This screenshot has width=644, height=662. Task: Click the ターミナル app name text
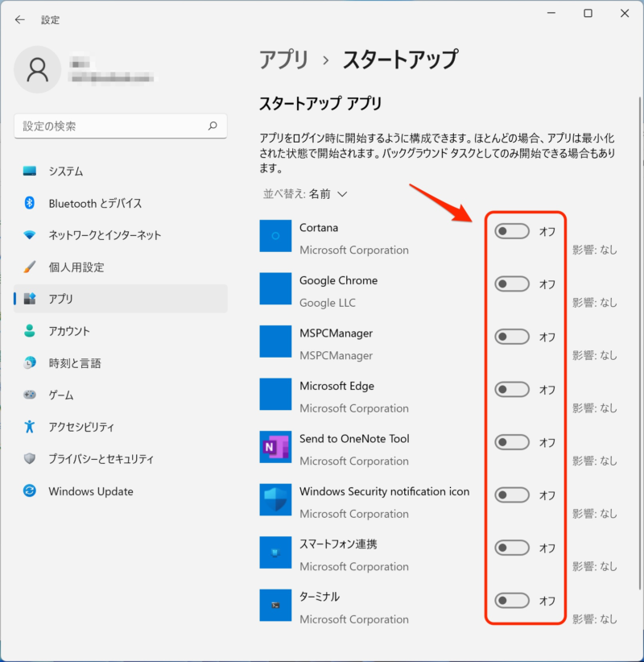click(320, 597)
